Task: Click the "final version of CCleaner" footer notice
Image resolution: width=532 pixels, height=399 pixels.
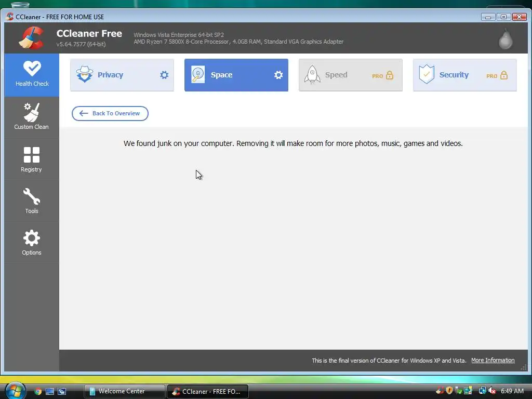Action: tap(389, 361)
